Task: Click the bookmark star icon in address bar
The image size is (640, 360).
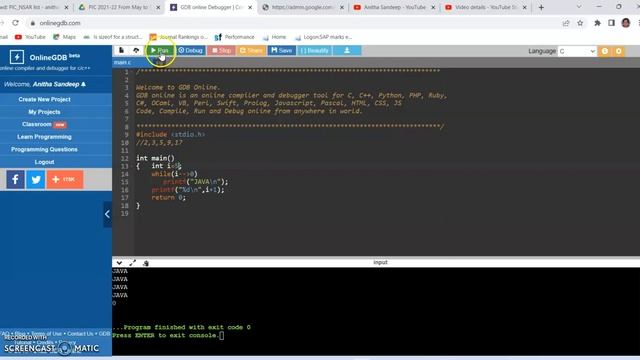Action: [580, 23]
